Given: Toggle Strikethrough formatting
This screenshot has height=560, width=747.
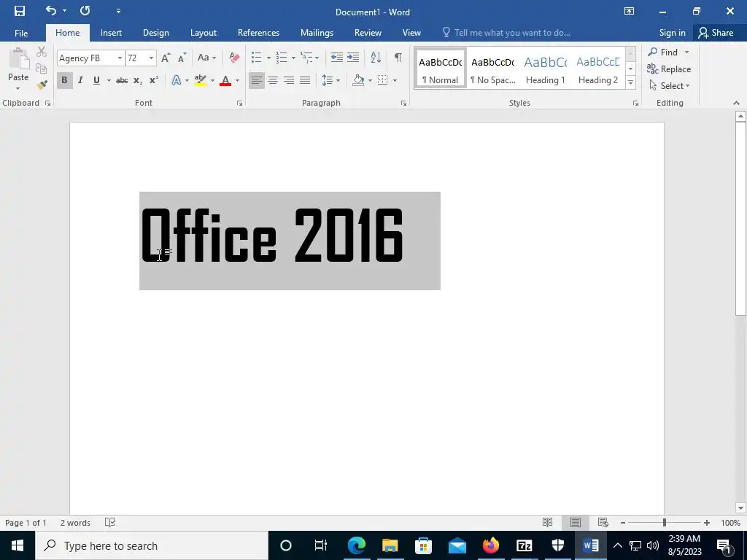Looking at the screenshot, I should [122, 80].
